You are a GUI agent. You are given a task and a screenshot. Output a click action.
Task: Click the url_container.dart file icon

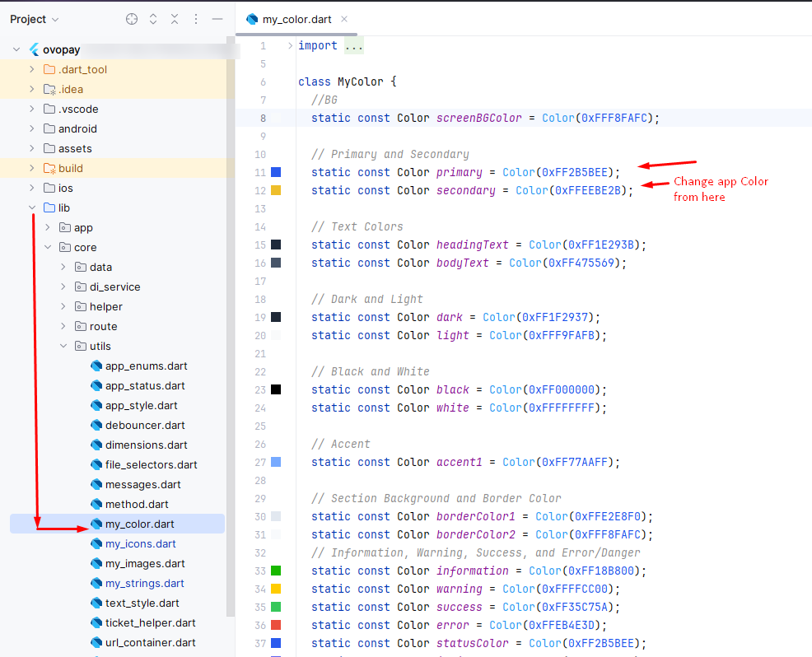96,642
